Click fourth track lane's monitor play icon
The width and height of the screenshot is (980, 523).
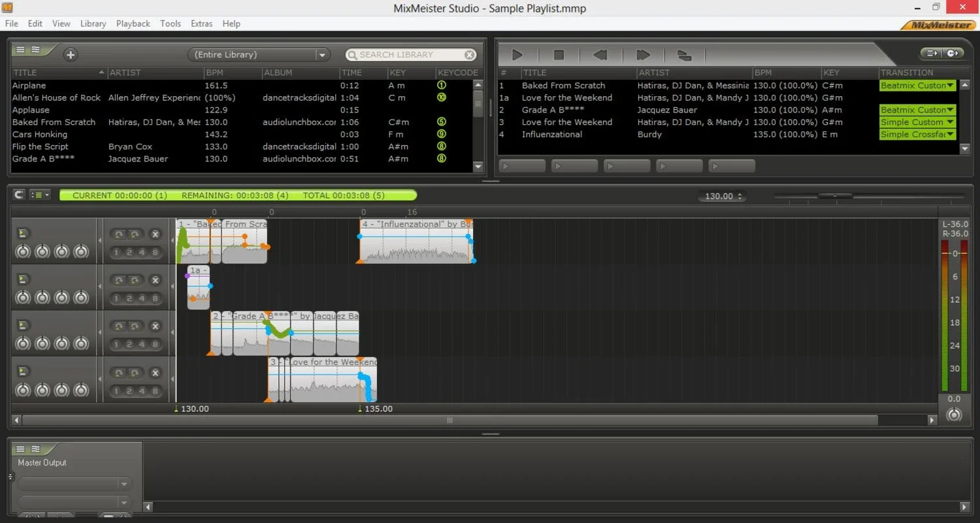(23, 371)
